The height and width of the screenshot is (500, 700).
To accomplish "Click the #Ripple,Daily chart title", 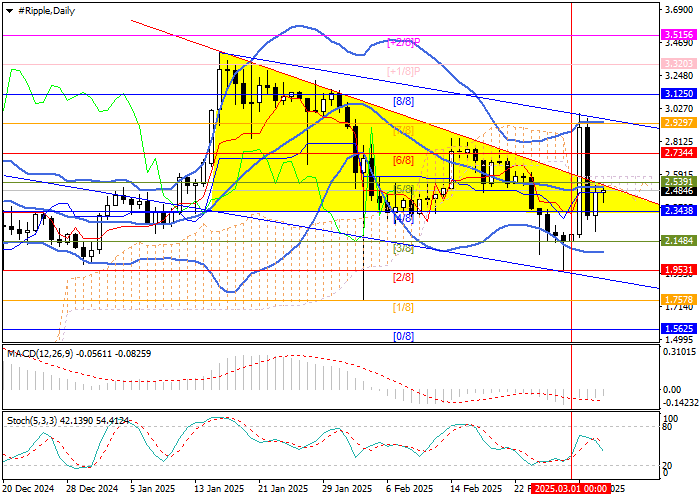I will tap(46, 11).
